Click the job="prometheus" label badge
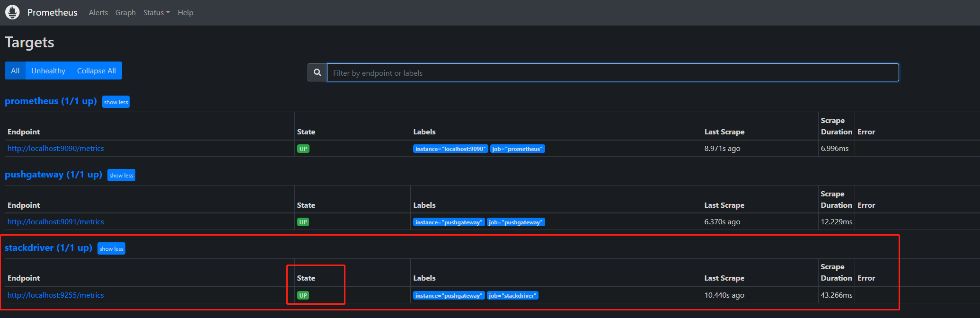 [x=517, y=149]
